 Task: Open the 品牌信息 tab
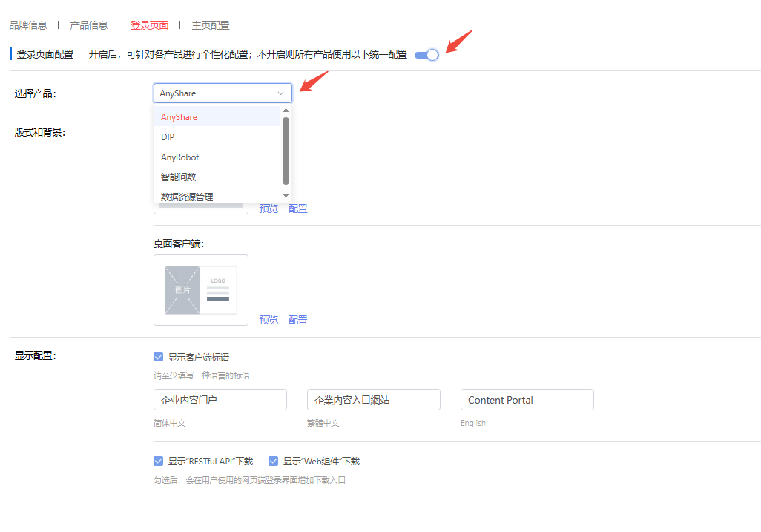tap(28, 25)
